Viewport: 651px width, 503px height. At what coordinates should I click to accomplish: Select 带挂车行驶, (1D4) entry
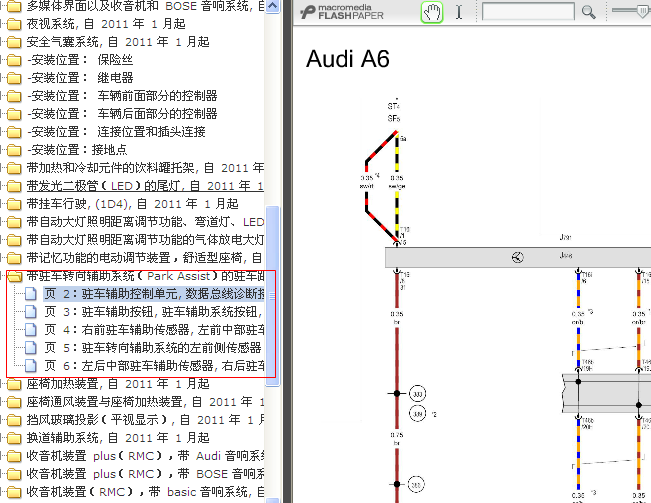[x=132, y=204]
